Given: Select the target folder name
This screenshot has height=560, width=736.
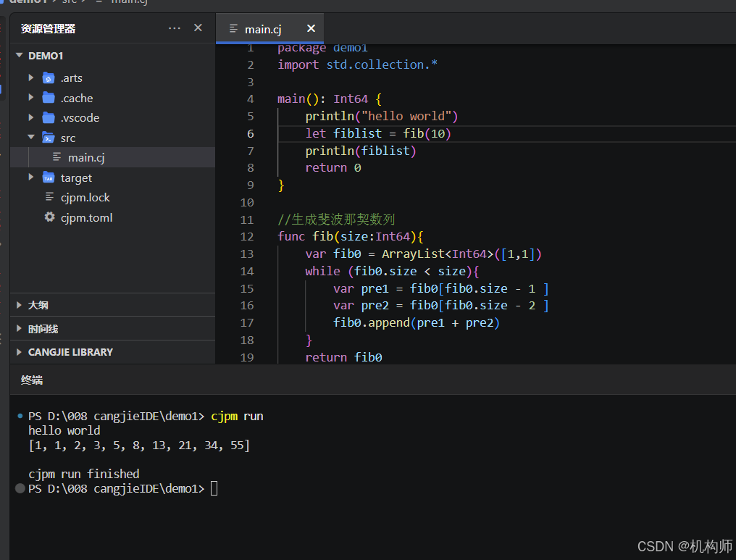Looking at the screenshot, I should (x=76, y=178).
